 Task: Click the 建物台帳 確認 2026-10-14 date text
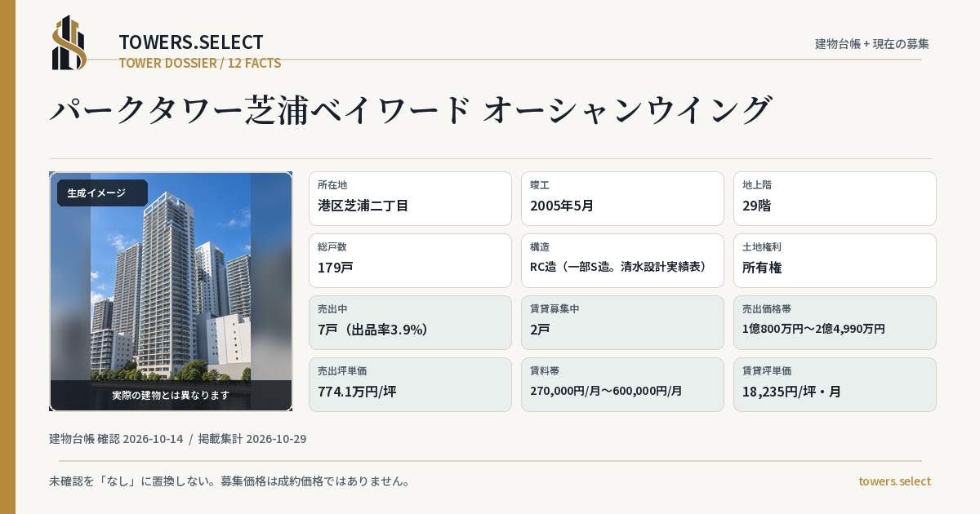click(x=116, y=439)
